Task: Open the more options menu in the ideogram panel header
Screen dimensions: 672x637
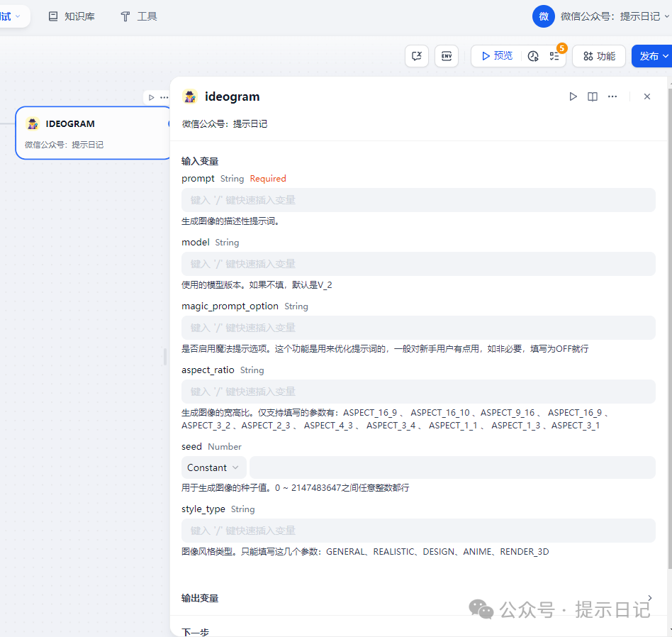Action: click(x=612, y=96)
